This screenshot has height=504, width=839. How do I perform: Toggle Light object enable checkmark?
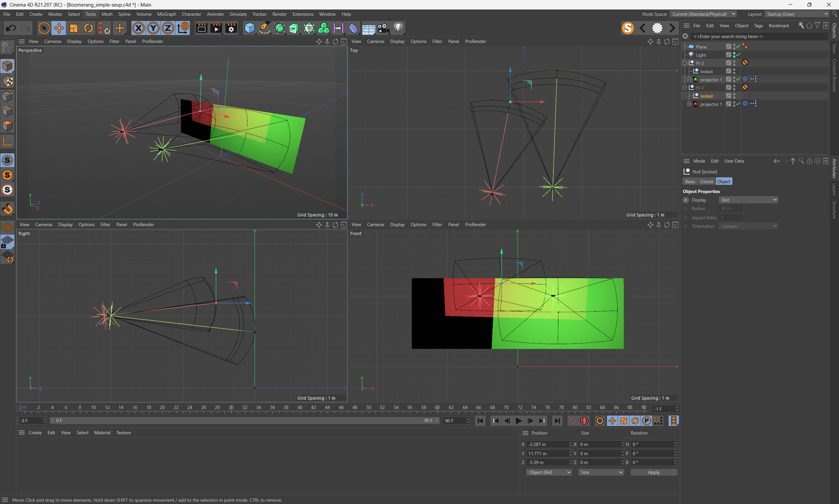coord(738,55)
